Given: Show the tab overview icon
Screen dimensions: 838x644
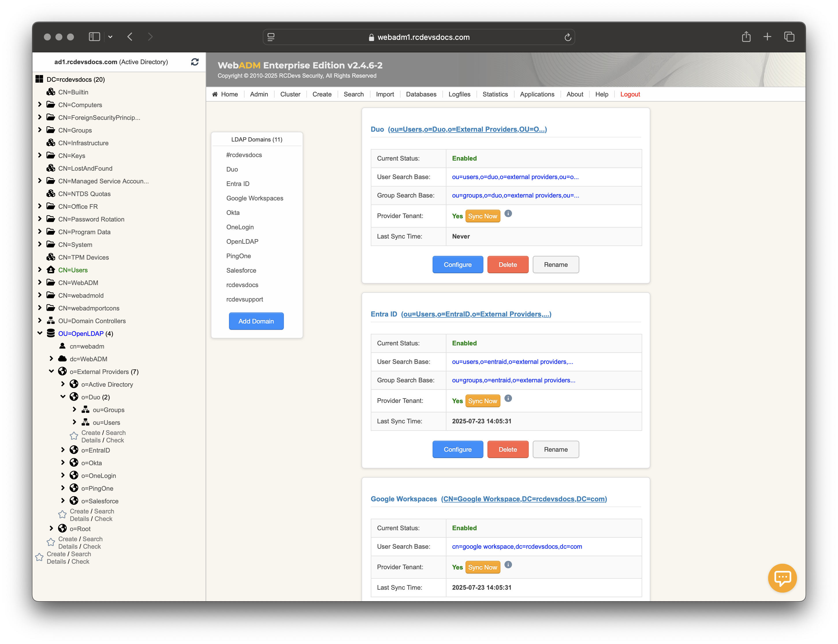Looking at the screenshot, I should [789, 37].
